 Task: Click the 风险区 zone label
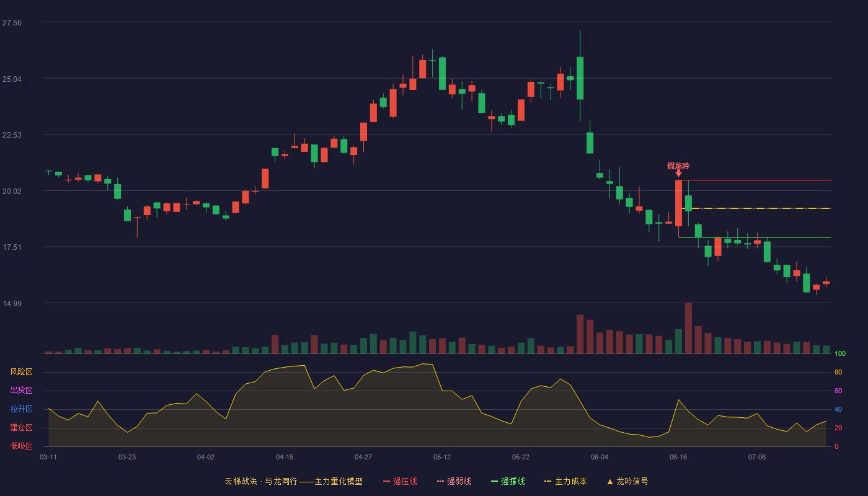tap(21, 372)
